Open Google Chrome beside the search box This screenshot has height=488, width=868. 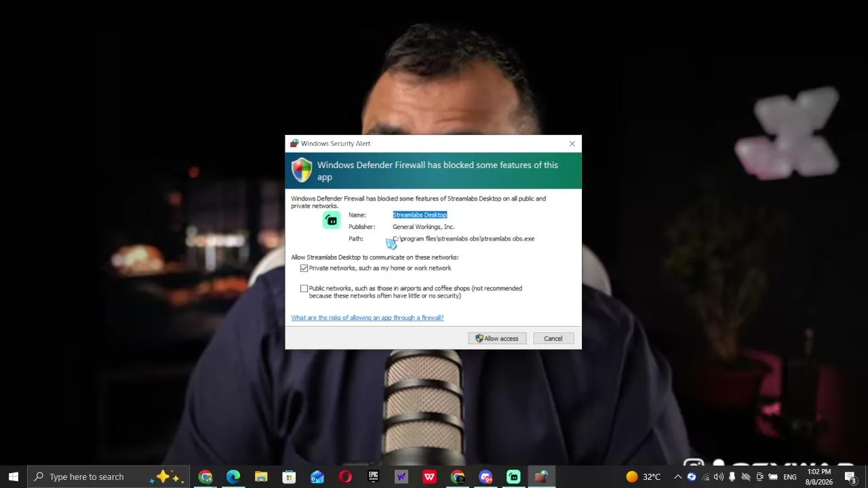205,476
